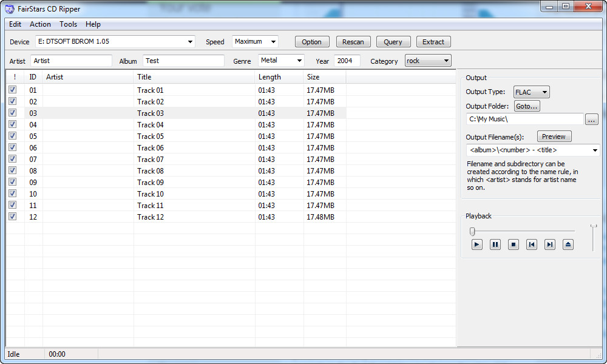Stop playback using the stop icon
The height and width of the screenshot is (364, 607).
513,244
